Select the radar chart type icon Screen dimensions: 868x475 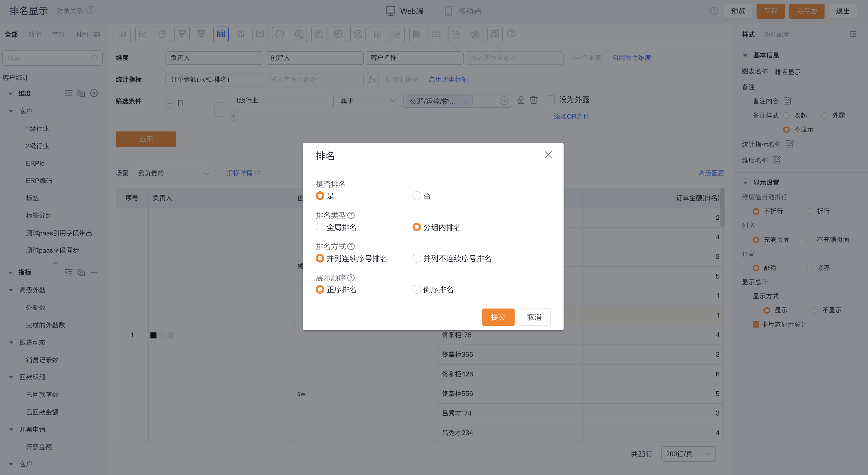[475, 34]
